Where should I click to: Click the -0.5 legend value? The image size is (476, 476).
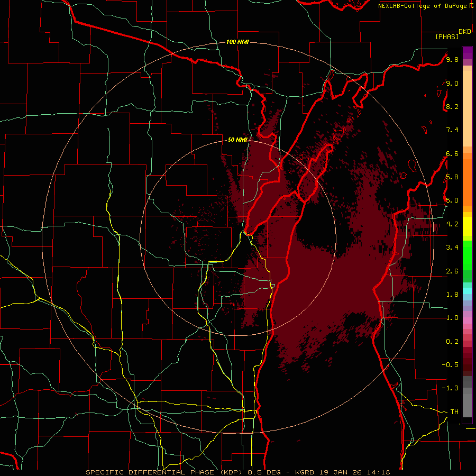point(450,365)
